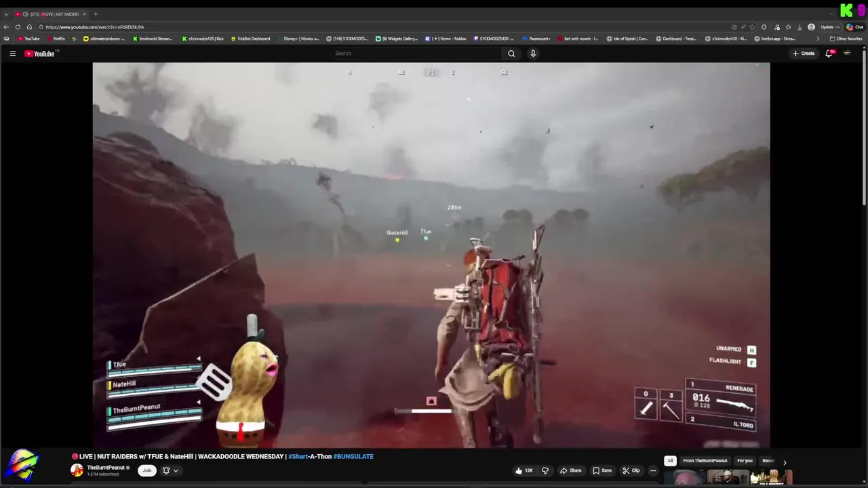This screenshot has width=868, height=488.
Task: Like the video with thumbs up
Action: tap(524, 470)
